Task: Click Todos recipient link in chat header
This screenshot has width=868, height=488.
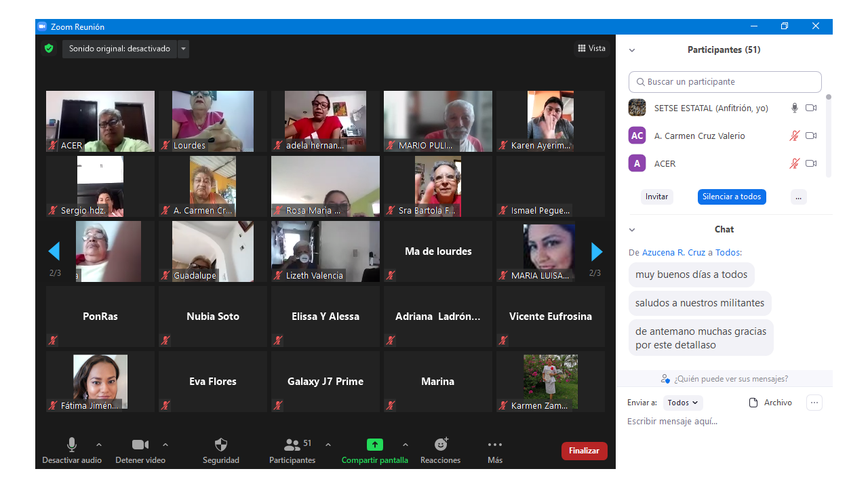Action: pyautogui.click(x=728, y=252)
